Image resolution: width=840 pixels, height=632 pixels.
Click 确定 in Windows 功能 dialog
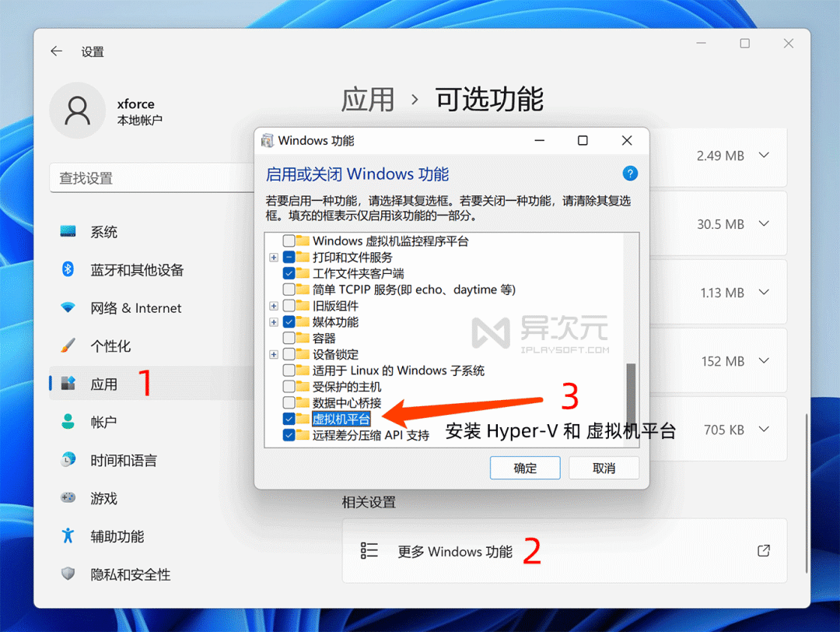(525, 468)
